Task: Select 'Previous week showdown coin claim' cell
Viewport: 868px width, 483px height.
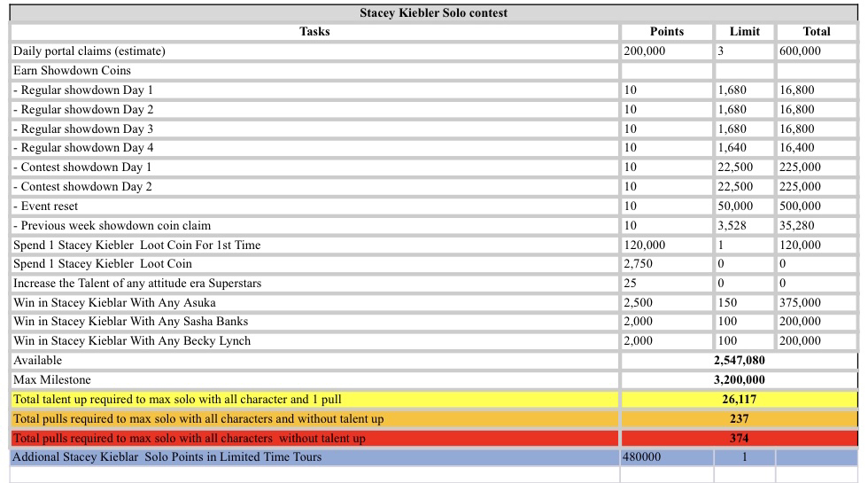Action: pos(314,225)
